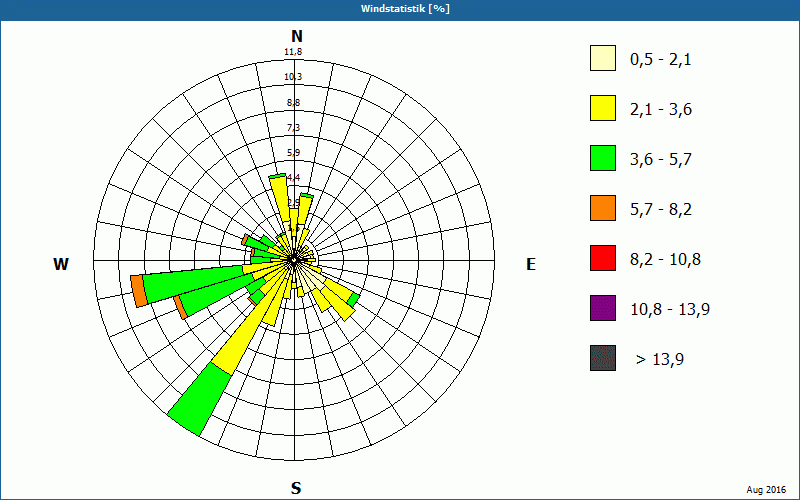This screenshot has height=500, width=800.
Task: Click the large green southwest wind segment
Action: [199, 401]
